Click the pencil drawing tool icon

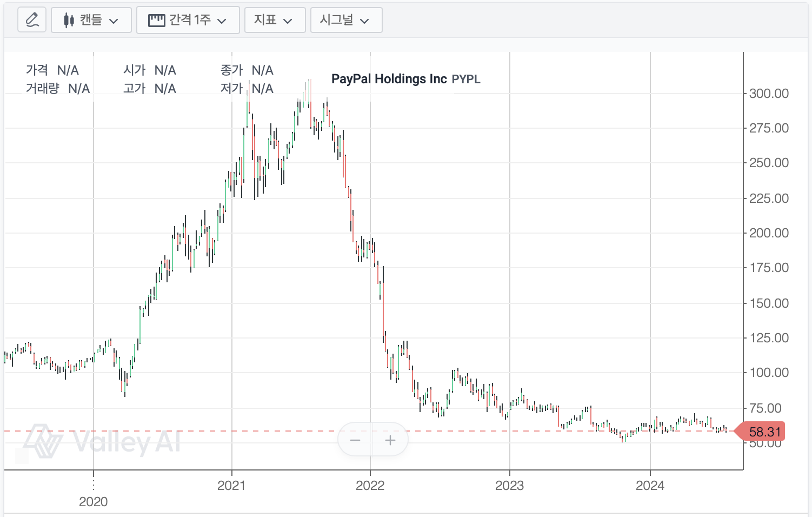[x=32, y=21]
